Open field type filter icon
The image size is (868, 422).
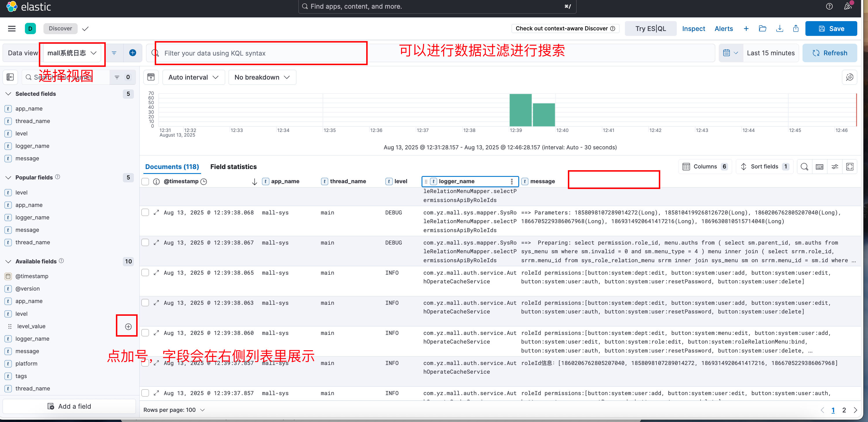117,77
